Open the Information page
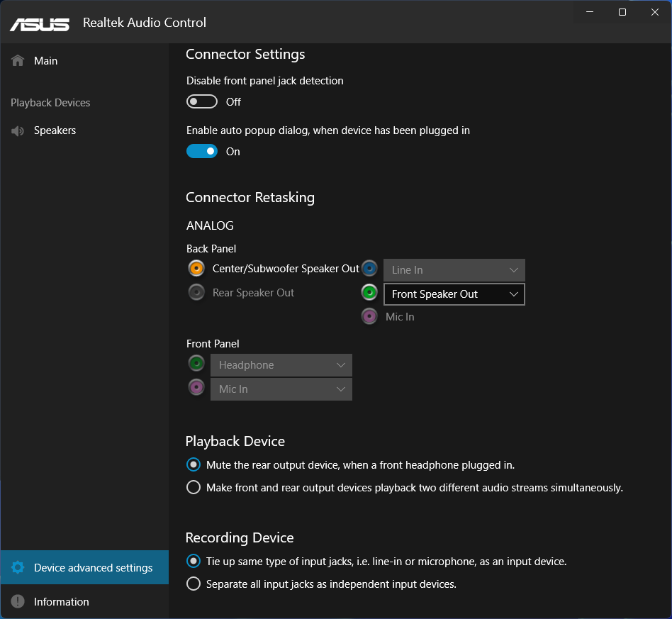The width and height of the screenshot is (672, 619). click(x=61, y=602)
